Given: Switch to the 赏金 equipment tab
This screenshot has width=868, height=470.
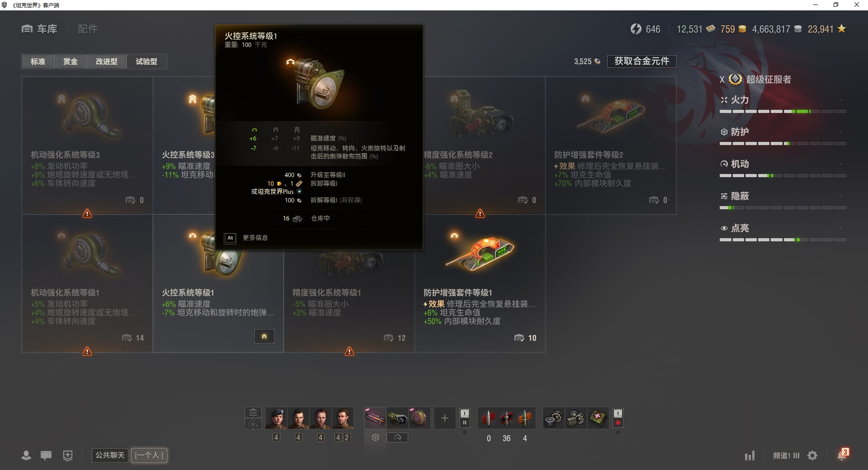Looking at the screenshot, I should (x=70, y=61).
